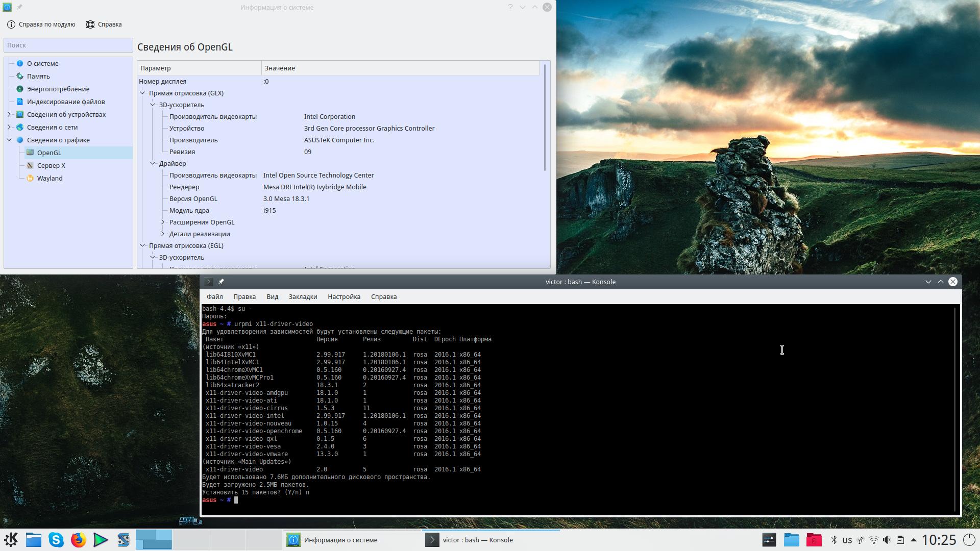980x551 pixels.
Task: Collapse the 'Драйвер' section
Action: (153, 163)
